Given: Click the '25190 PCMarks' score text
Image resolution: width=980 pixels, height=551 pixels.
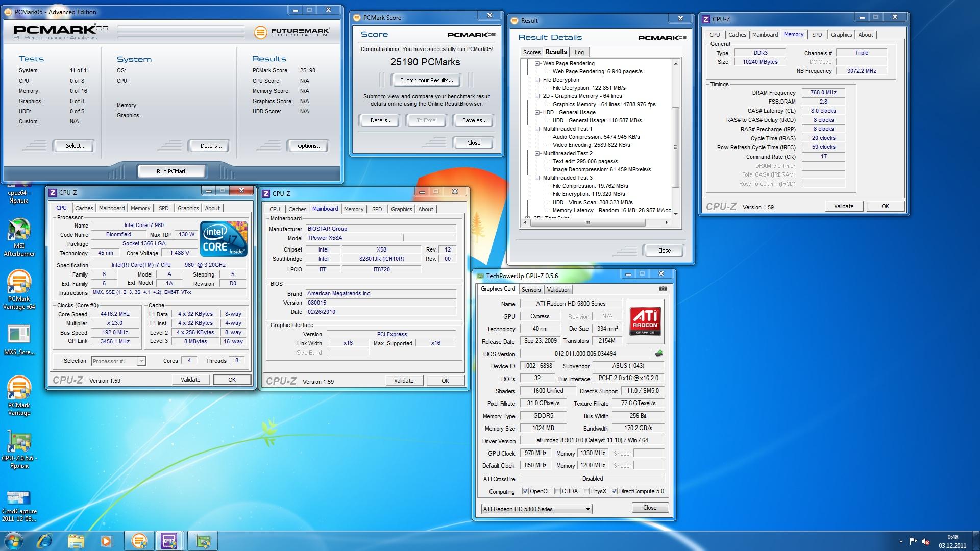Looking at the screenshot, I should [425, 62].
